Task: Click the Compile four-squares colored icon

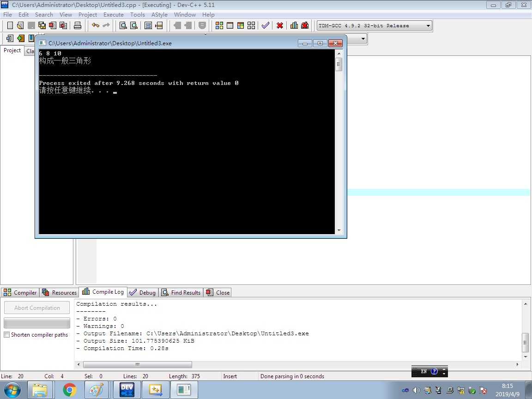Action: pyautogui.click(x=219, y=25)
